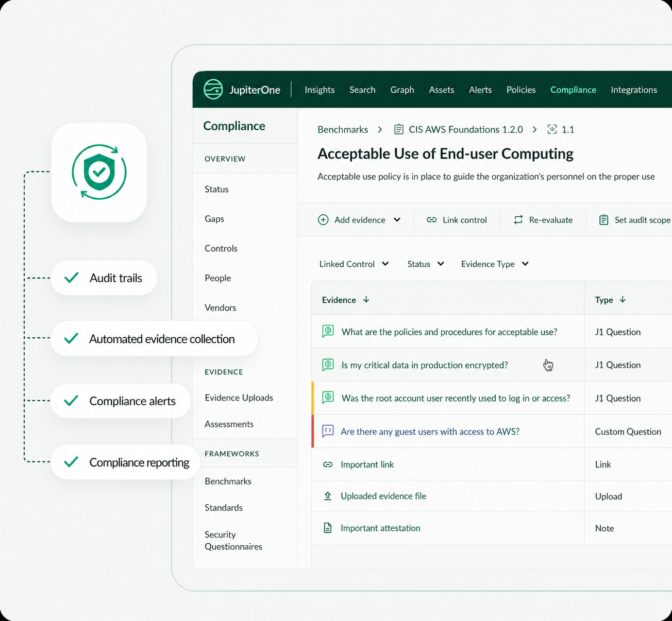
Task: Open the Policies tab
Action: pos(521,90)
